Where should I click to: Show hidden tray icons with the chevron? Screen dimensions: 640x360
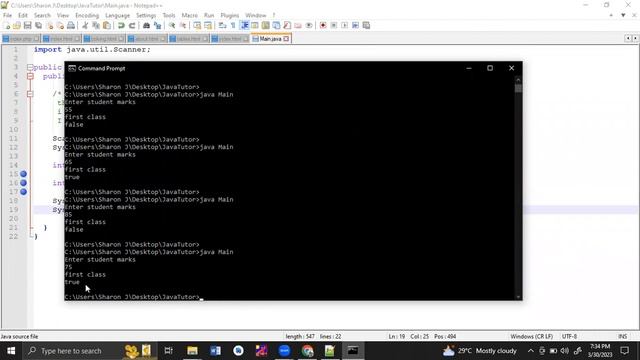tap(531, 351)
